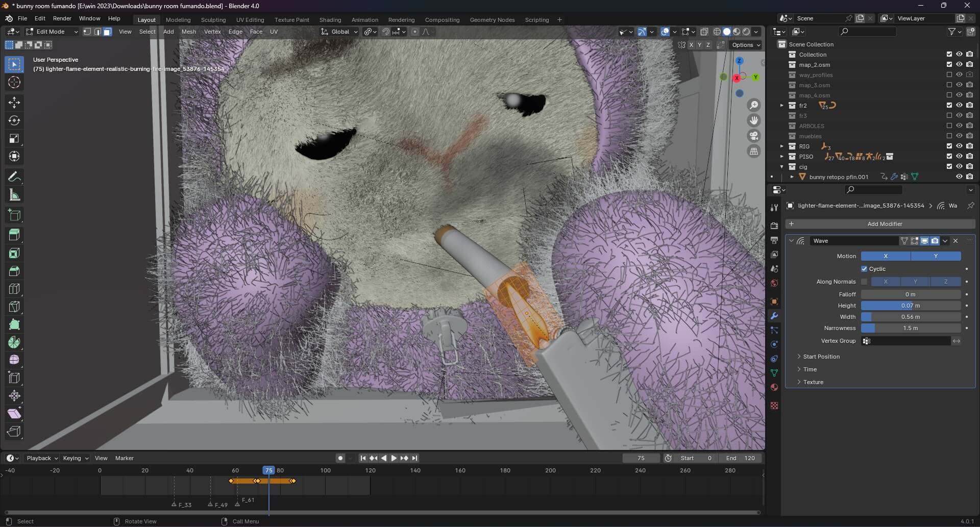Select the Poly Build tool
Image resolution: width=980 pixels, height=527 pixels.
(x=14, y=324)
